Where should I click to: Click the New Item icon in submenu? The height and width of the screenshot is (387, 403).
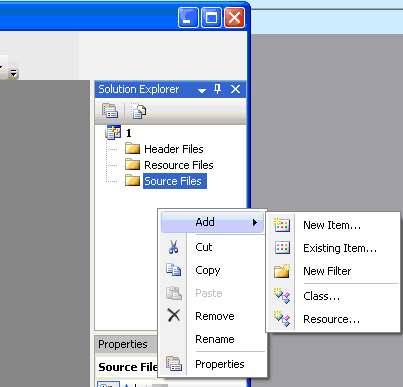coord(282,225)
